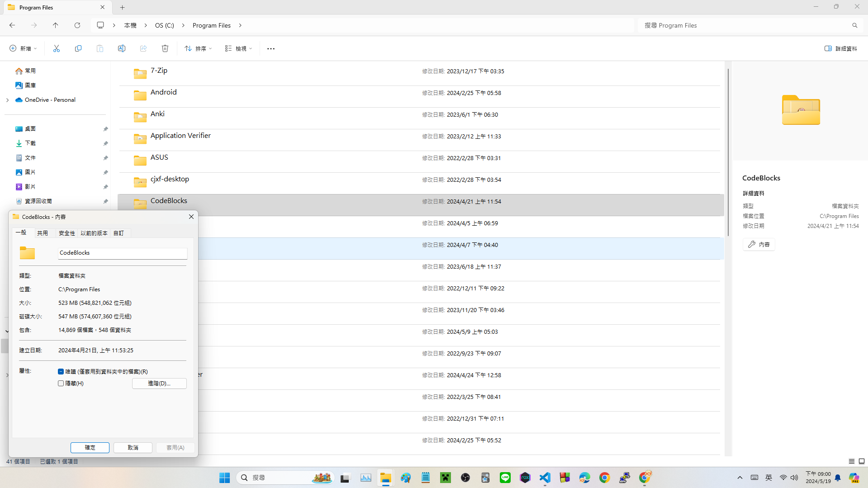Expand the OneDrive - Personal tree node
This screenshot has height=488, width=868.
8,100
